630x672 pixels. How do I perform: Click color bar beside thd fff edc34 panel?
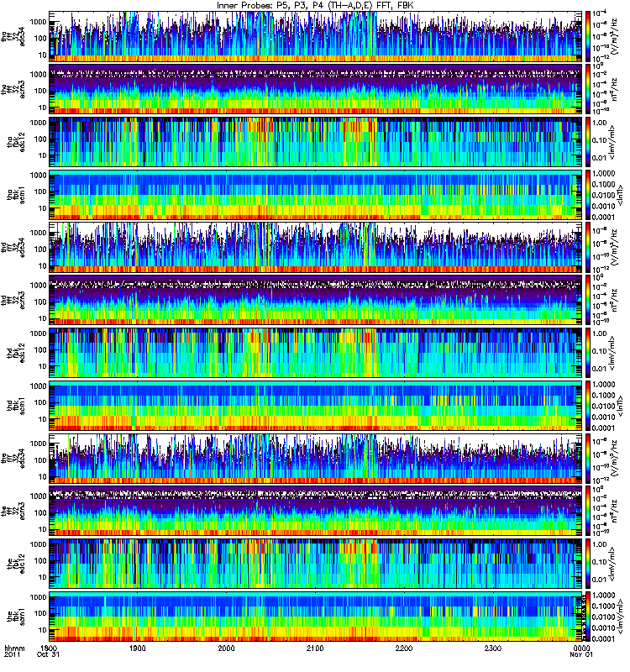click(x=587, y=247)
